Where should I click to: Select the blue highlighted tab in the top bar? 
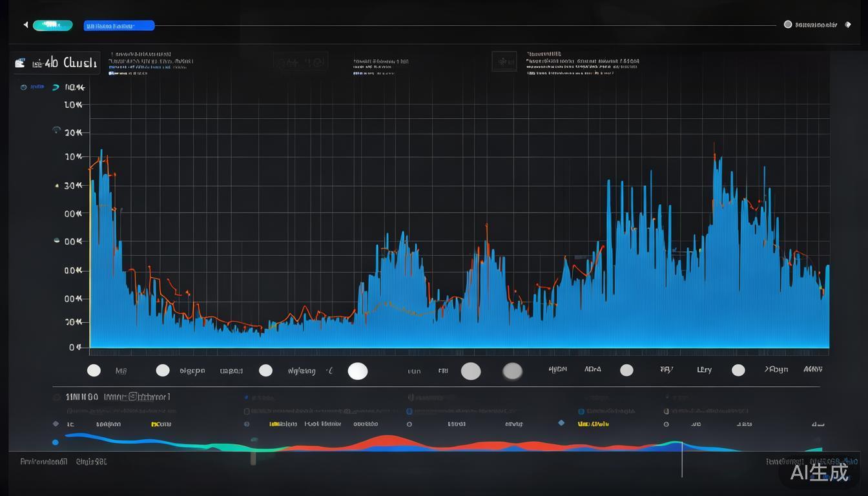point(119,26)
